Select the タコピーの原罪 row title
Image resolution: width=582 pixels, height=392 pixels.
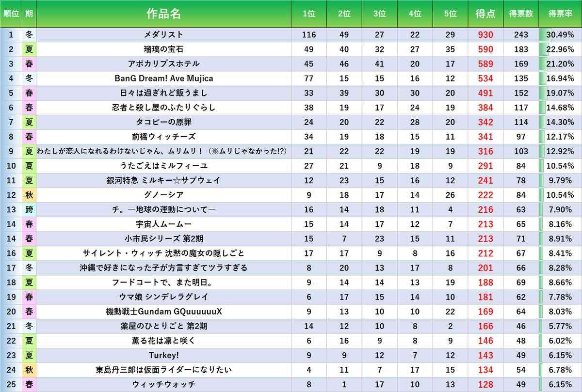(x=163, y=122)
